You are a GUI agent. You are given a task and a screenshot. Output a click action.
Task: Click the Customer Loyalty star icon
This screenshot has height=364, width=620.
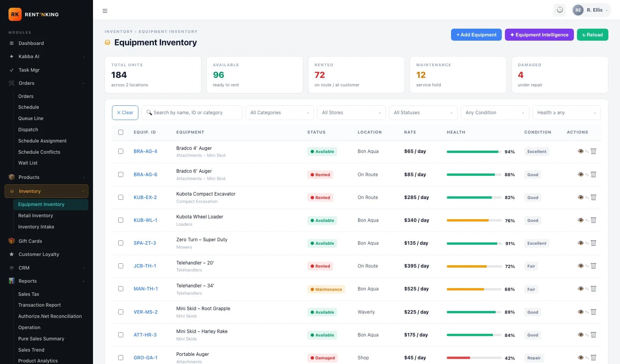point(12,254)
